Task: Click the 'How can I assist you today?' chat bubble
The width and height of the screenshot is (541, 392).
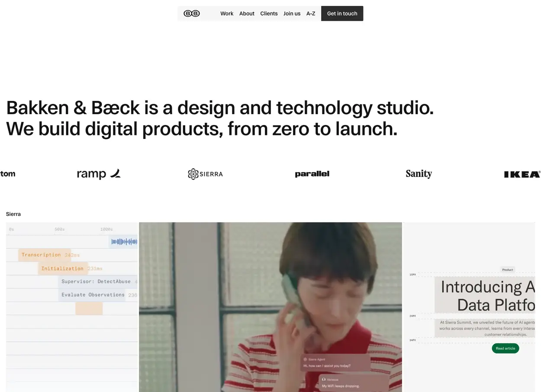Action: point(335,363)
